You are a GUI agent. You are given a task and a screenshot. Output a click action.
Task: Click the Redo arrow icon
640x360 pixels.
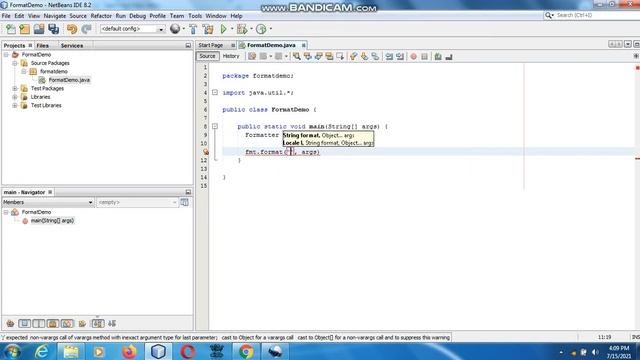tap(86, 29)
